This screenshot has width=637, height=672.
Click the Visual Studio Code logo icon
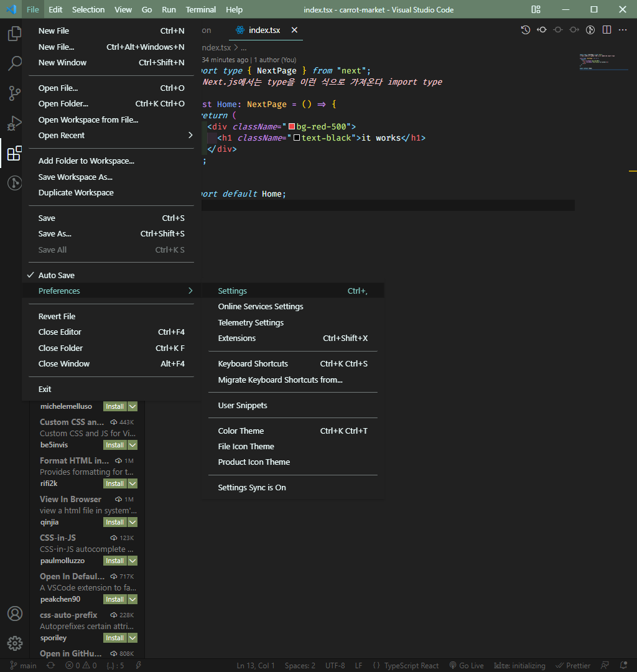pos(11,9)
